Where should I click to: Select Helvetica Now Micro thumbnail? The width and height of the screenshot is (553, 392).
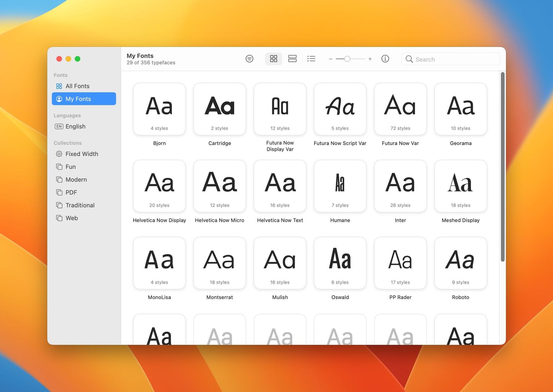[219, 186]
